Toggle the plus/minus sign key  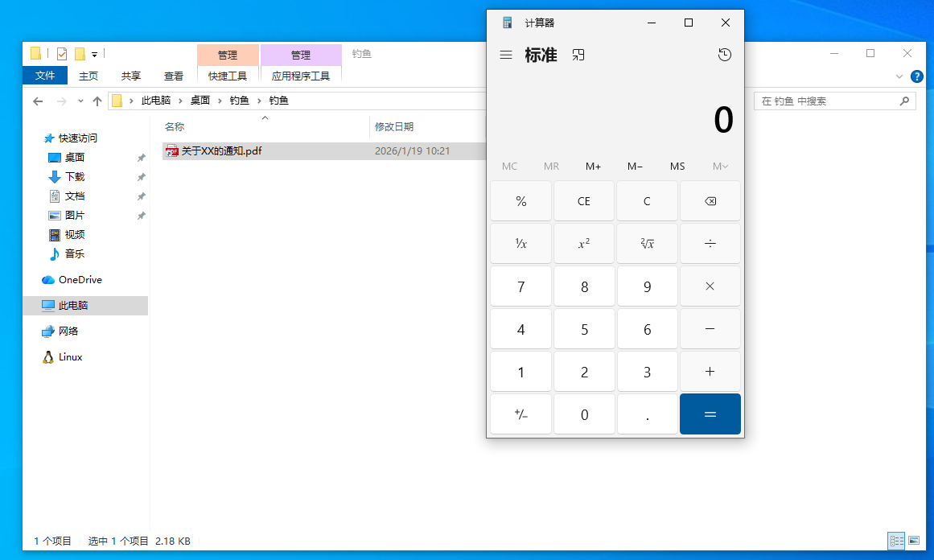click(520, 414)
